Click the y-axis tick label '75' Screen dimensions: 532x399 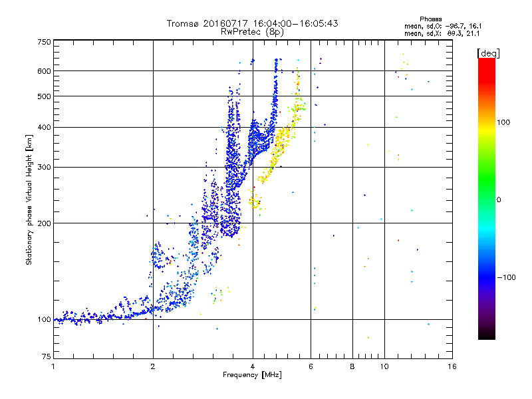click(47, 356)
